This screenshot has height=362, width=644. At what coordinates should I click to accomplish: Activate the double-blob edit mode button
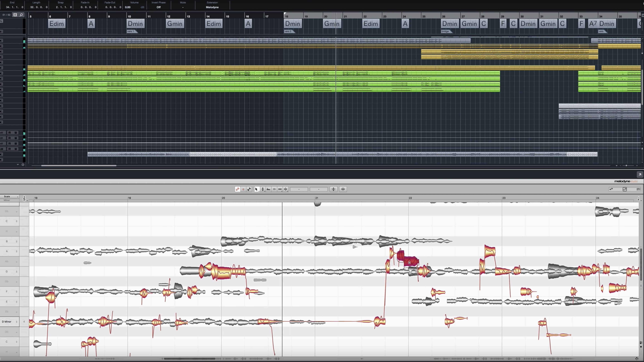pyautogui.click(x=238, y=189)
